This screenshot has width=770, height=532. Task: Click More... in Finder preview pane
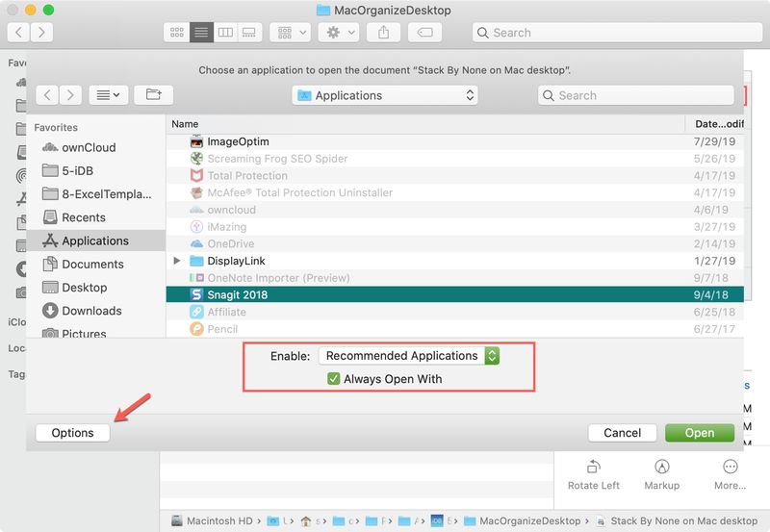pyautogui.click(x=731, y=474)
